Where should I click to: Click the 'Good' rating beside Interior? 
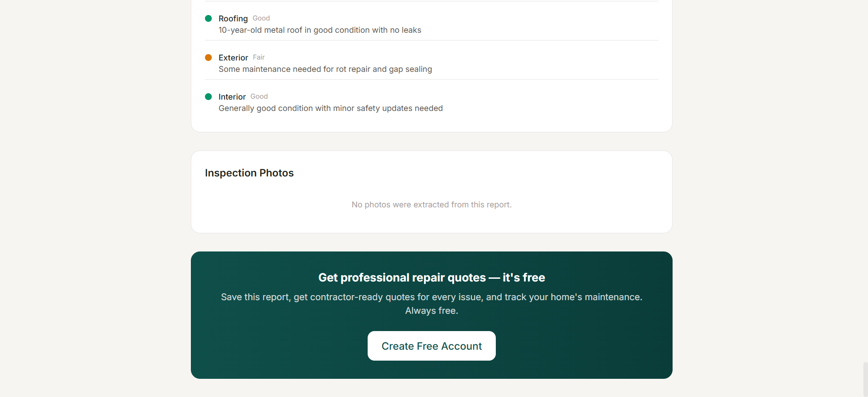click(259, 96)
